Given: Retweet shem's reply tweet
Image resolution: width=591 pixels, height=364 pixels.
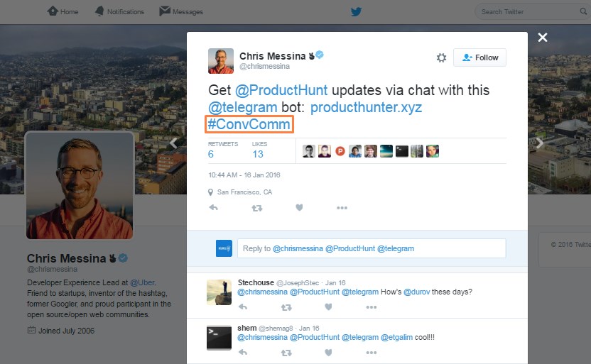Looking at the screenshot, I should point(286,352).
